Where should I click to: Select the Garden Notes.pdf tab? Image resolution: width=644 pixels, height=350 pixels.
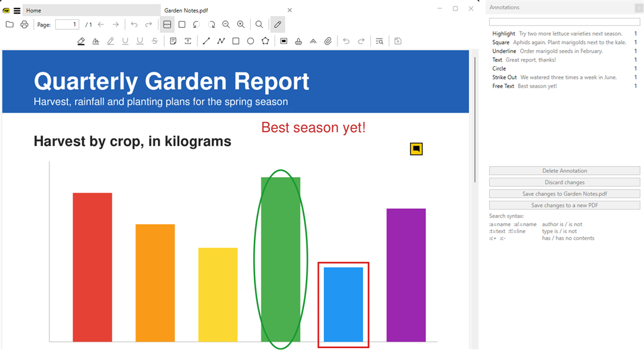coord(186,11)
